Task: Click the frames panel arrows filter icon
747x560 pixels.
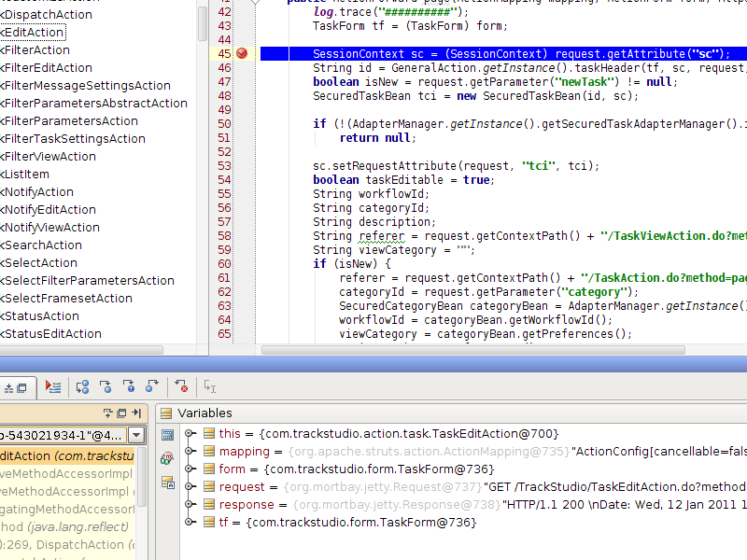Action: [x=107, y=413]
